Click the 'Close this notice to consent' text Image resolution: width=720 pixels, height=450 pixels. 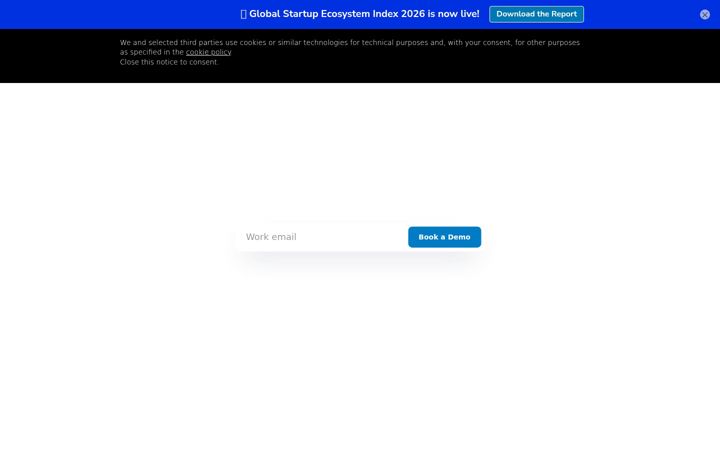click(x=169, y=62)
